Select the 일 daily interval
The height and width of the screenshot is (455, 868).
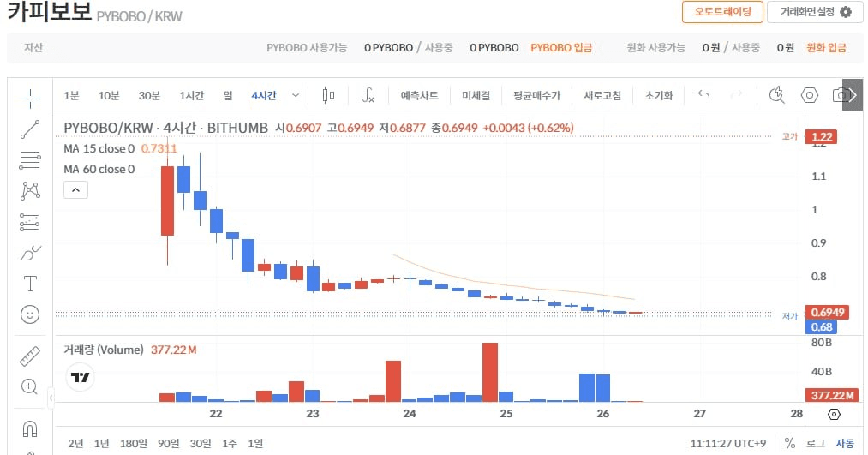point(228,95)
